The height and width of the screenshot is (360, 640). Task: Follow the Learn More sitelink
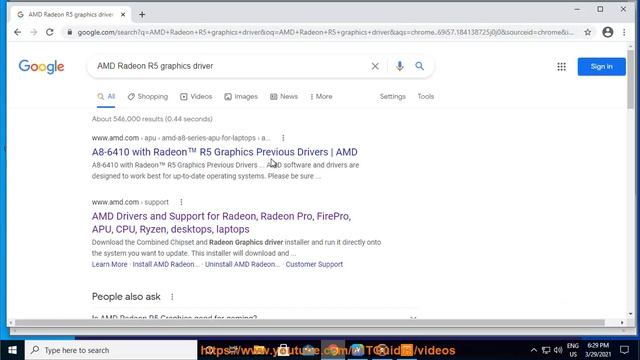(109, 264)
